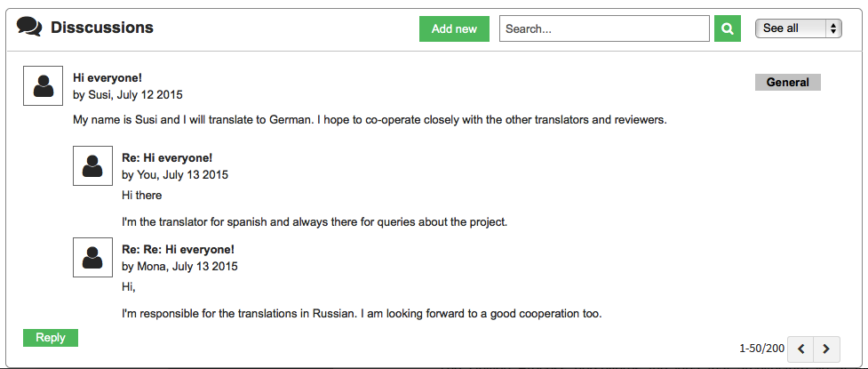The height and width of the screenshot is (369, 868).
Task: Click the Discussions speech bubbles icon
Action: click(29, 27)
